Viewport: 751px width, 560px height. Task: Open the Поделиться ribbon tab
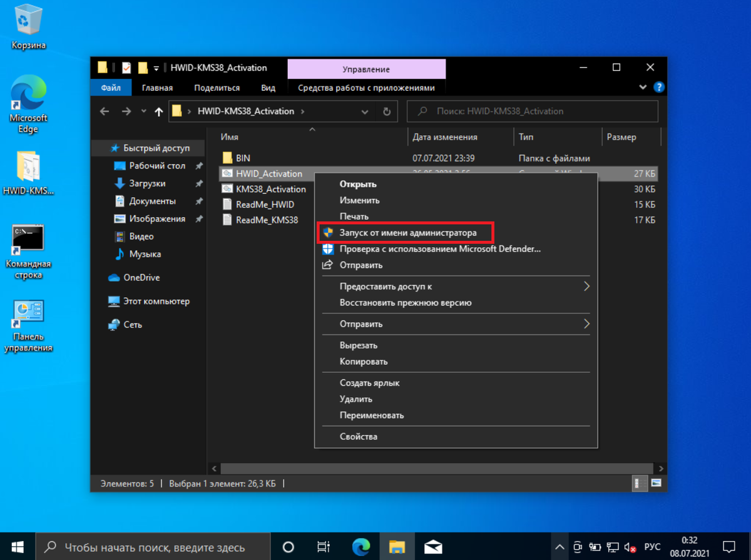217,88
